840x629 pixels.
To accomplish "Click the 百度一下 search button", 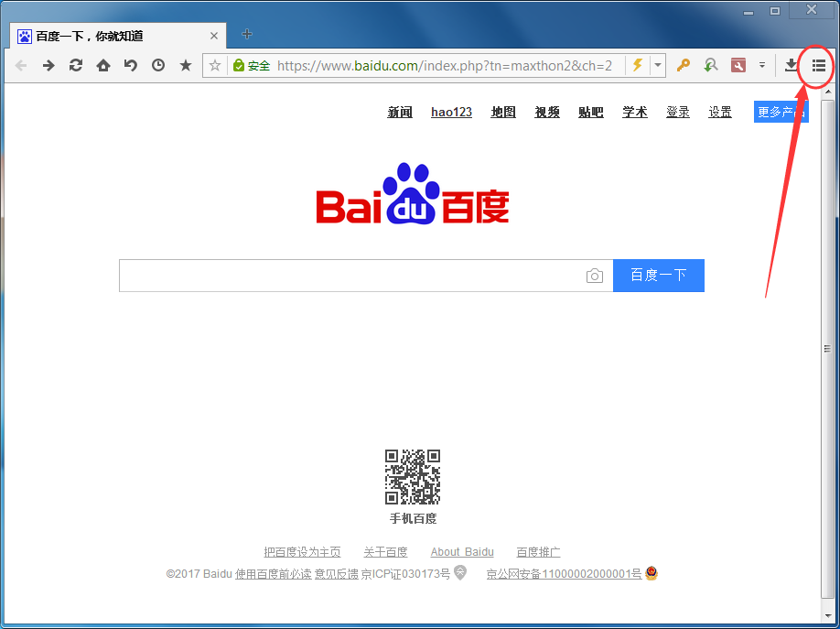I will click(x=659, y=276).
